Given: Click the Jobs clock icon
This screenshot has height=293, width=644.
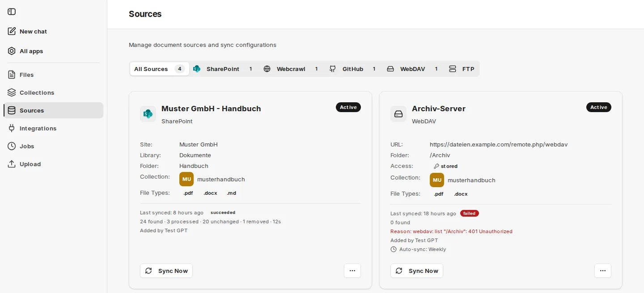Looking at the screenshot, I should pos(12,146).
